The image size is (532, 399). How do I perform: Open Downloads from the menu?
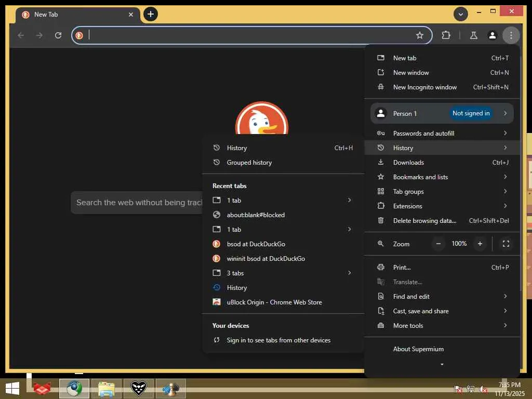pyautogui.click(x=442, y=163)
